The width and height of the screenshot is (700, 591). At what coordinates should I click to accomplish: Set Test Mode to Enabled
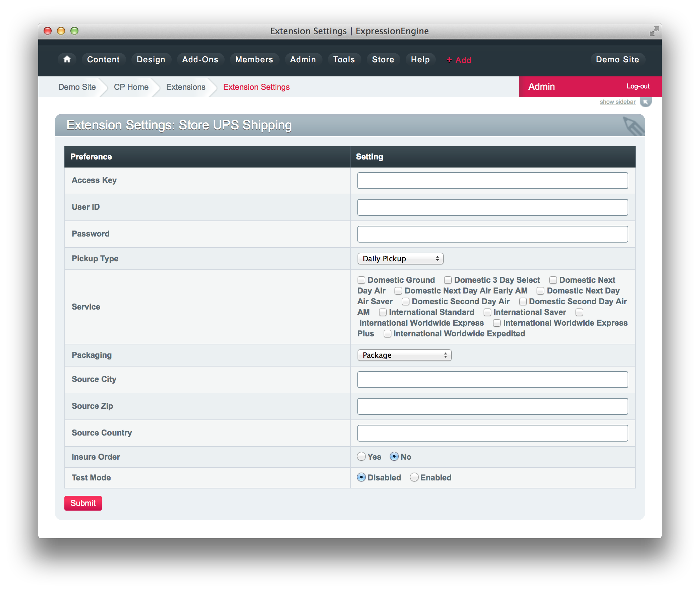tap(414, 477)
